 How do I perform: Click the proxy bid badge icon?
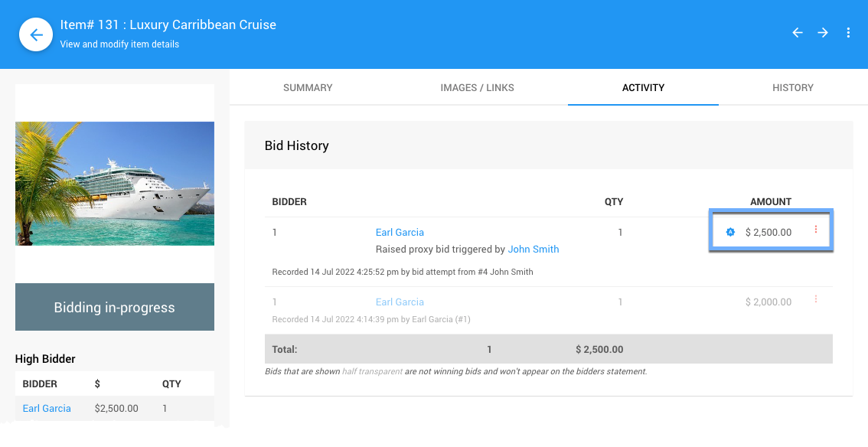[730, 232]
